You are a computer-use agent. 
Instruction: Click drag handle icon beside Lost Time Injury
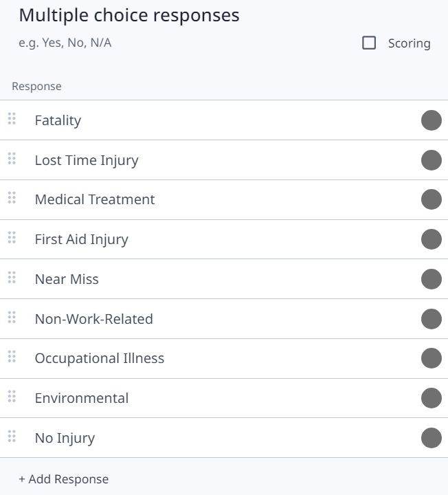click(12, 159)
